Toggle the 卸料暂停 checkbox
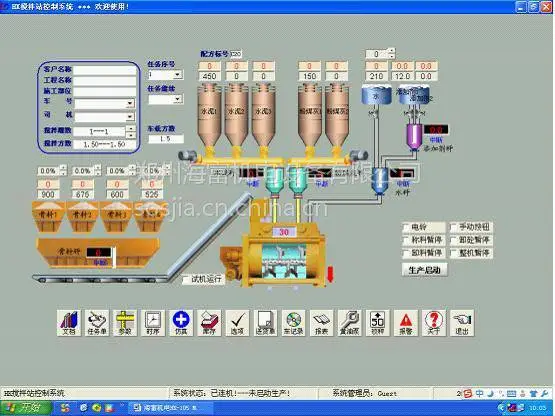 (406, 253)
